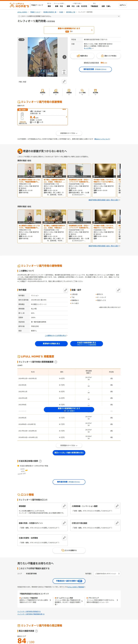Select 引越し in the header menu

point(108,6)
